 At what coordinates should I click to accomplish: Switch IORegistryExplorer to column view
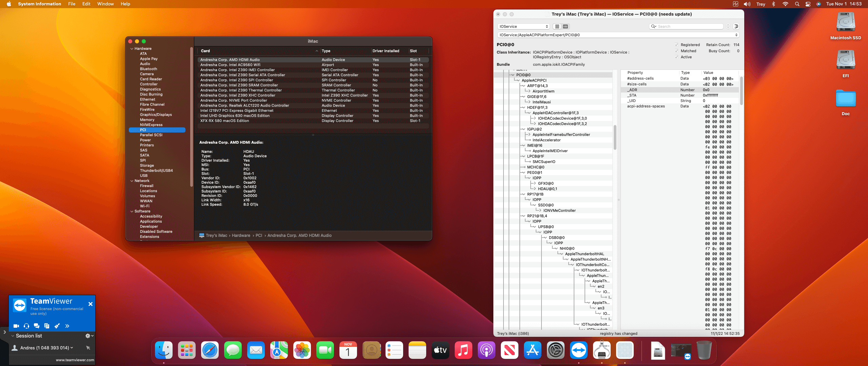tap(565, 26)
